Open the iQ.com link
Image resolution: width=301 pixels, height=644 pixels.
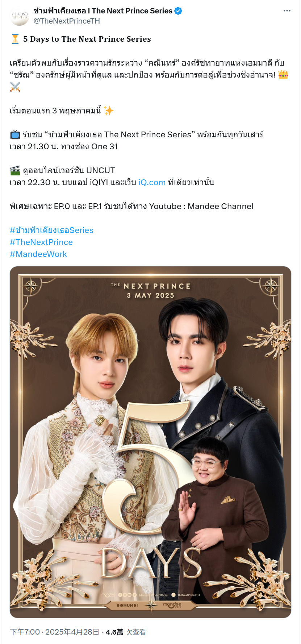tap(152, 182)
